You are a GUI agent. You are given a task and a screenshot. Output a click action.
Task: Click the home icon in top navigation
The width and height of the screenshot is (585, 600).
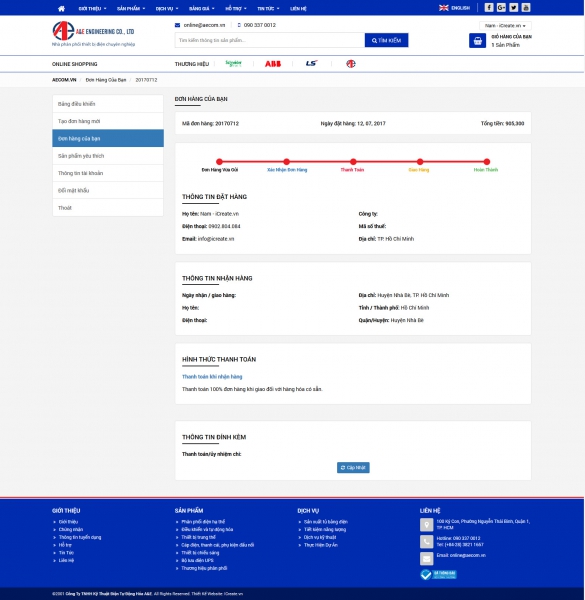click(x=61, y=8)
